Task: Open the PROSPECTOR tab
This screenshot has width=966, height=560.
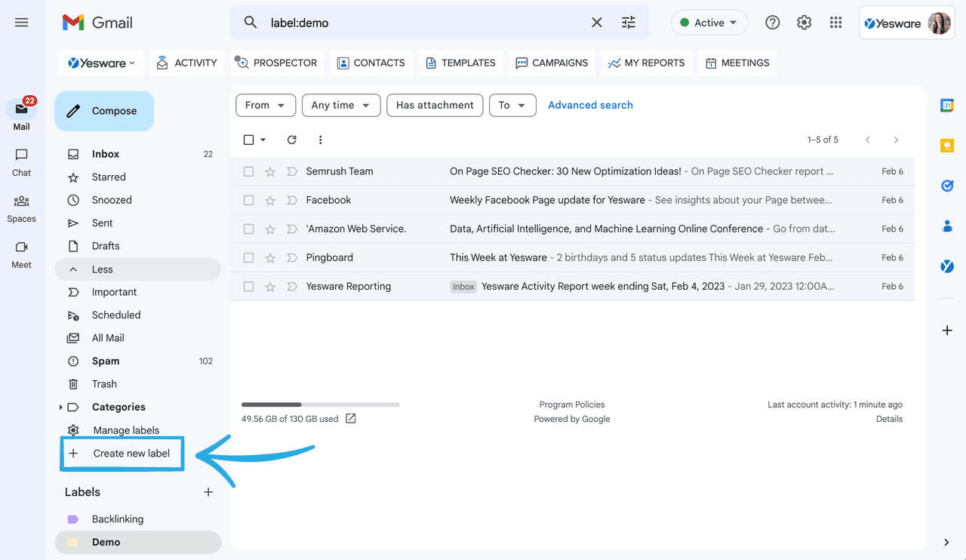Action: pos(277,63)
